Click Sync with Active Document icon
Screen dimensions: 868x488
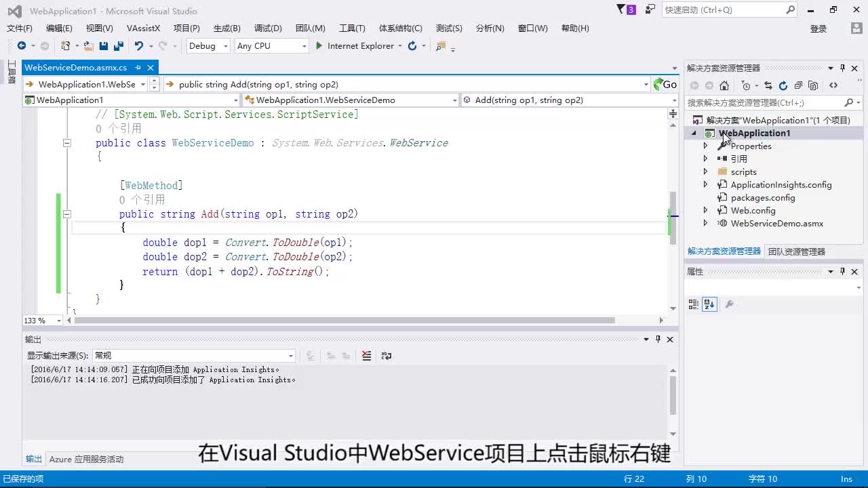tap(768, 85)
